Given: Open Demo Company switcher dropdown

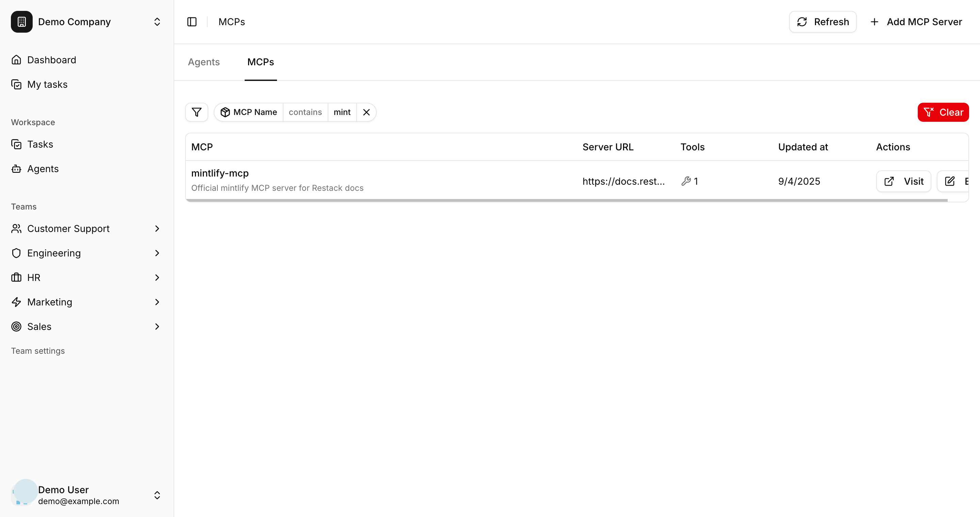Looking at the screenshot, I should (x=157, y=22).
